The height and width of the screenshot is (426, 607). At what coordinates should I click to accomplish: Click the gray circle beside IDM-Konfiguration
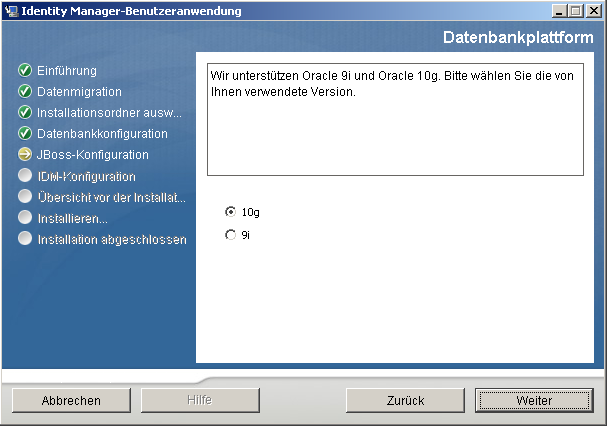tap(25, 175)
